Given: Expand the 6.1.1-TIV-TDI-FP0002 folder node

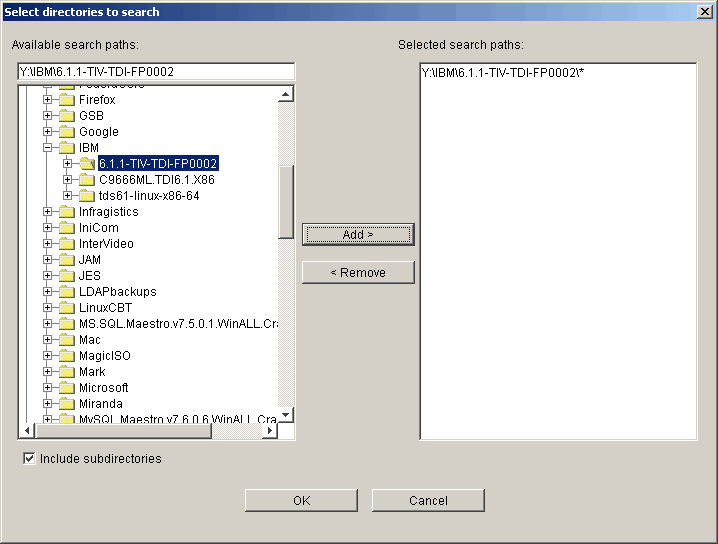Looking at the screenshot, I should coord(67,164).
